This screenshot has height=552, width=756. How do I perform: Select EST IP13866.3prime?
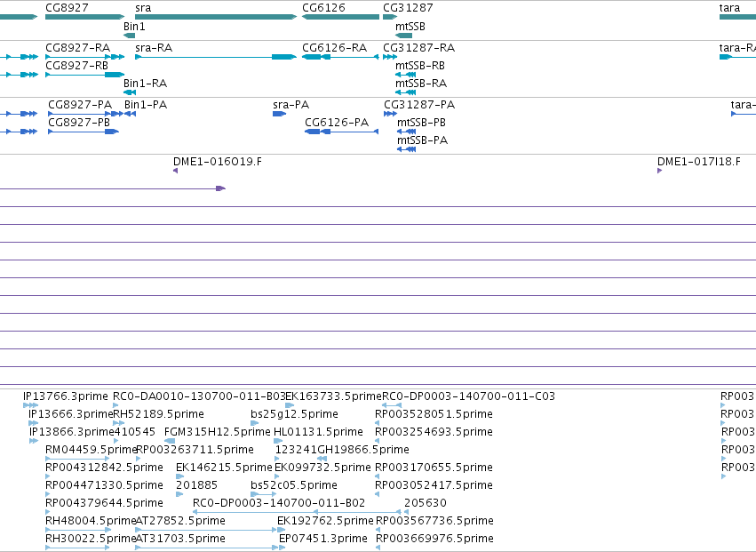point(34,441)
